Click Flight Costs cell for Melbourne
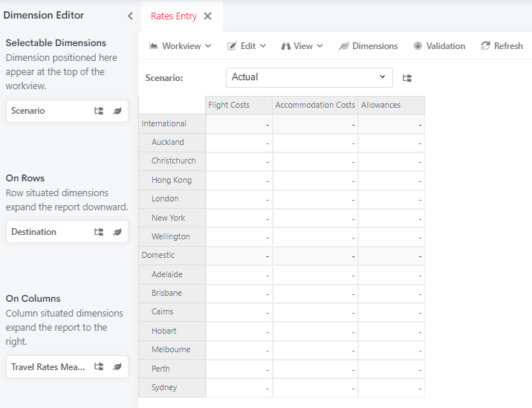This screenshot has width=532, height=408. pos(239,350)
